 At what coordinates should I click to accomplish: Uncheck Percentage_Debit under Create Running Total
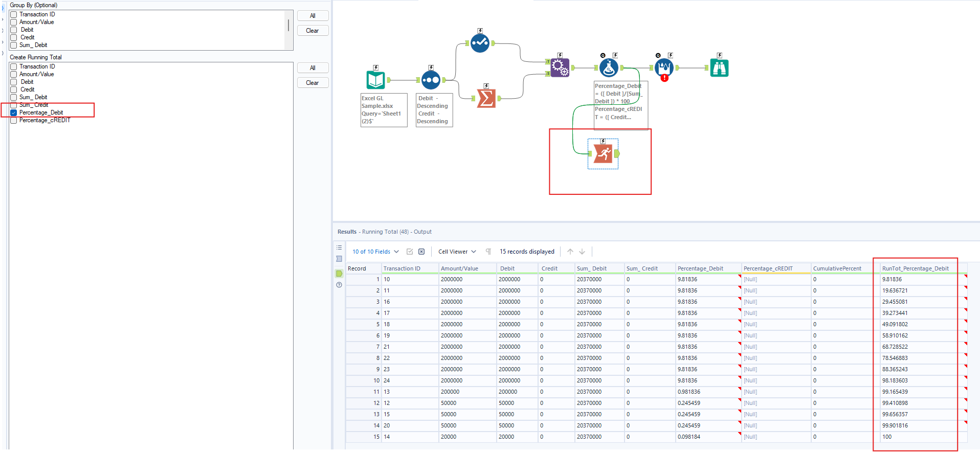tap(14, 112)
